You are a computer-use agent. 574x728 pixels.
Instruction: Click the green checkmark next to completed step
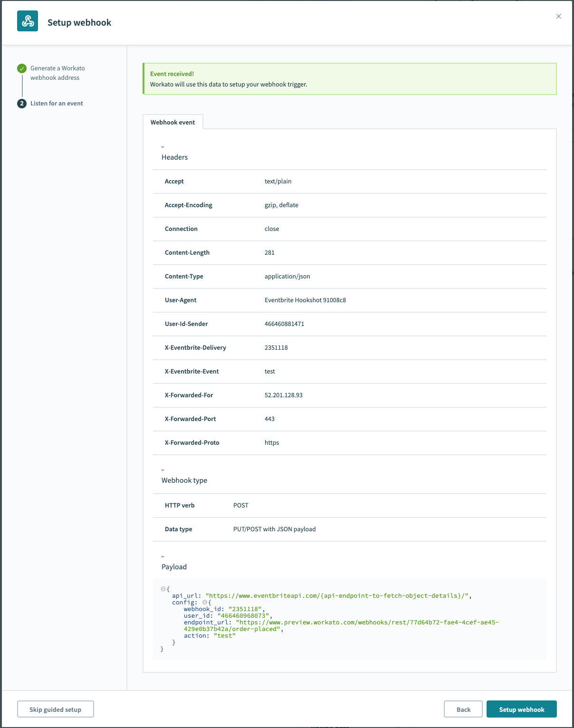click(21, 68)
